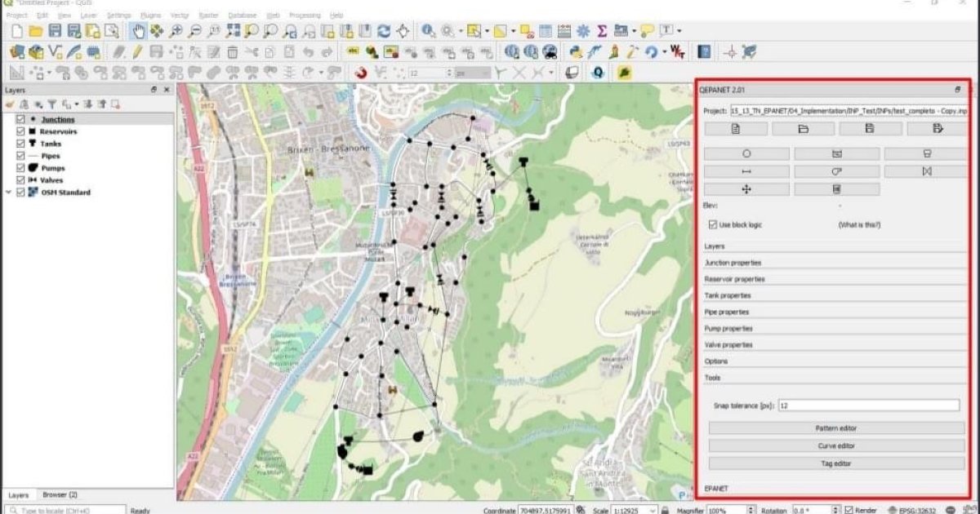Disable the Use block logic checkbox
Viewport: 980px width, 514px height.
[713, 224]
